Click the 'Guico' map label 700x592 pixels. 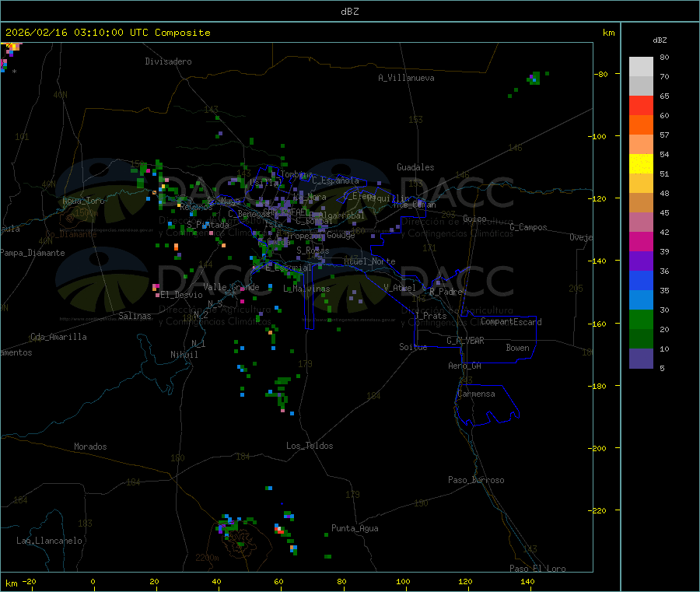(474, 219)
